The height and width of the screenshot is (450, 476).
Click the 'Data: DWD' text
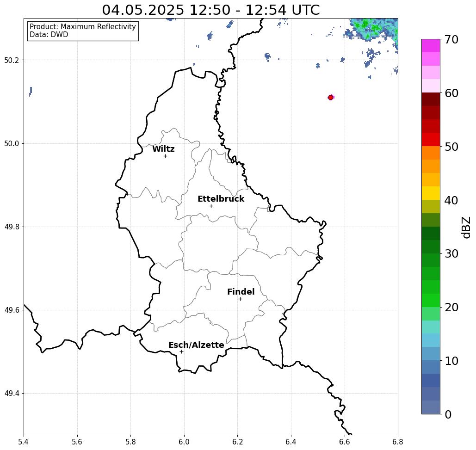pyautogui.click(x=49, y=35)
